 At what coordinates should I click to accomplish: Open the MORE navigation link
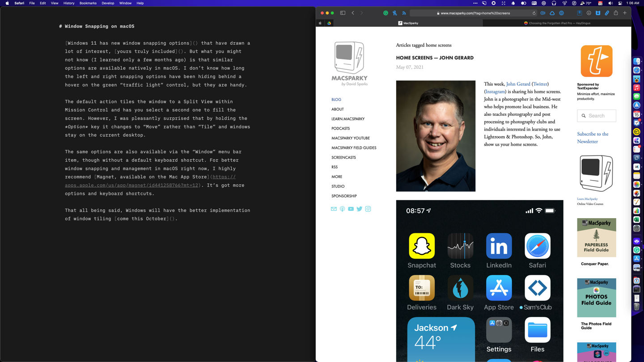click(337, 177)
